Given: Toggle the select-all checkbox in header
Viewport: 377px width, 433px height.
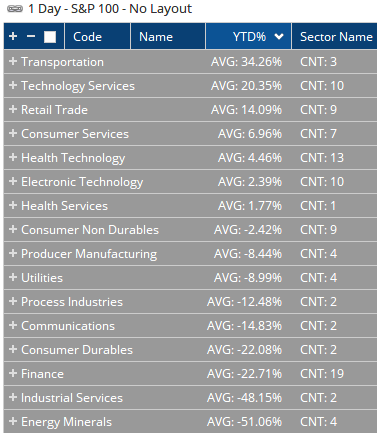Looking at the screenshot, I should pyautogui.click(x=50, y=37).
